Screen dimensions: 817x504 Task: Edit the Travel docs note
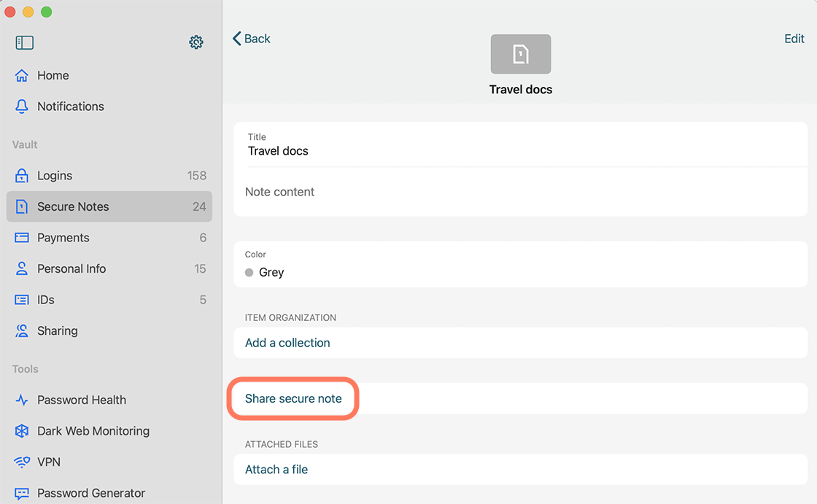pos(794,38)
